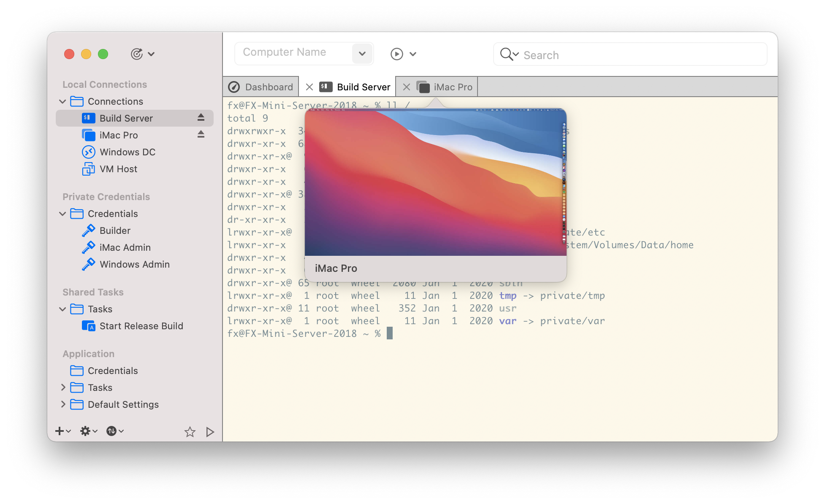This screenshot has height=504, width=825.
Task: Click the favorites star icon in sidebar footer
Action: [x=190, y=431]
